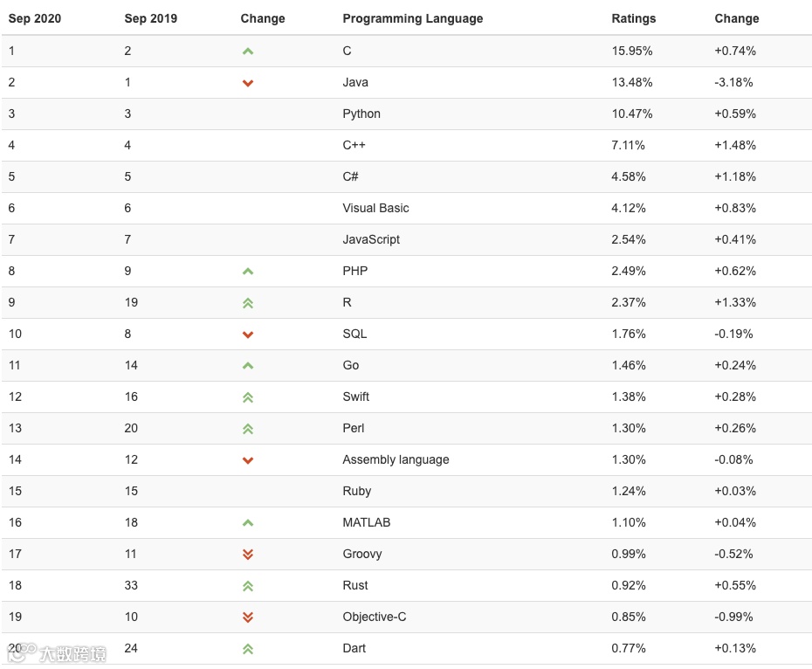Click double red down arrows beside Groovy

pyautogui.click(x=248, y=555)
